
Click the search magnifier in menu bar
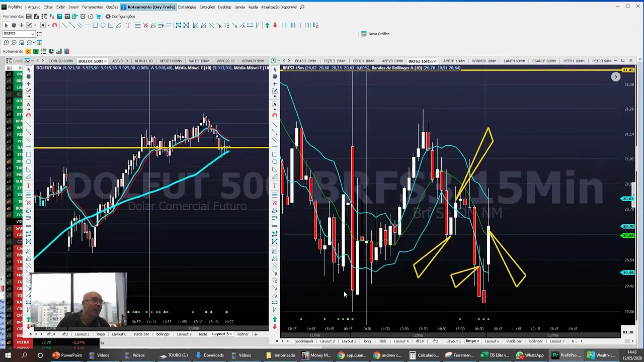click(302, 7)
